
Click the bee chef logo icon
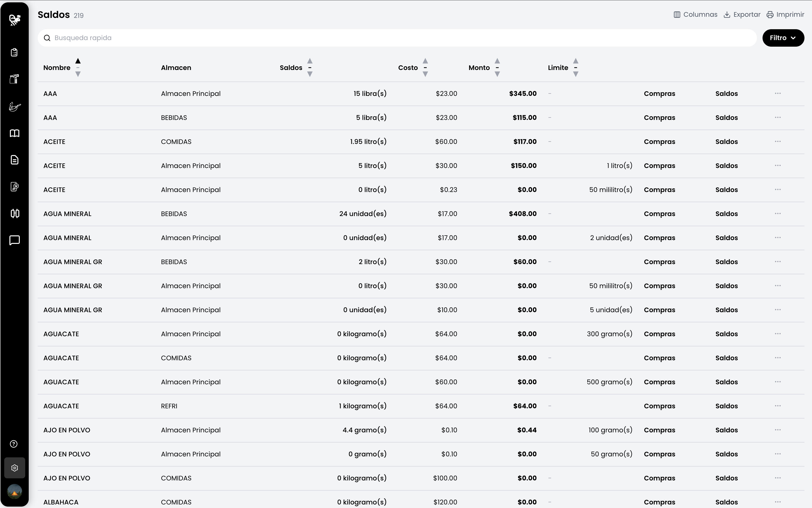point(14,20)
